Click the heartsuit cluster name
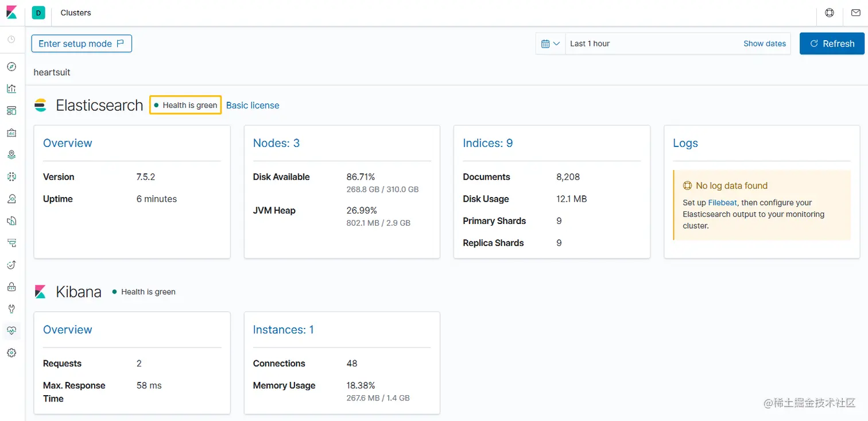This screenshot has width=868, height=421. [x=52, y=72]
